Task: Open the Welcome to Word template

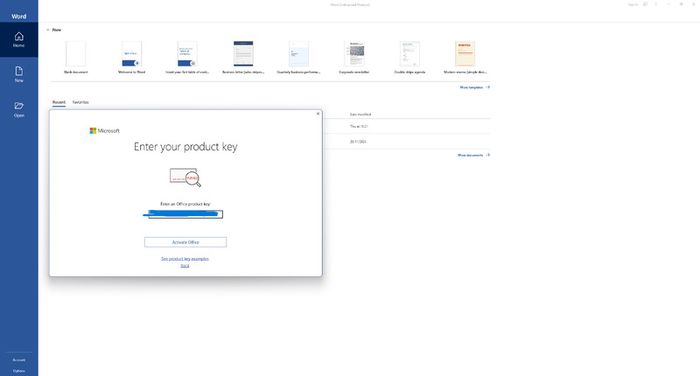Action: 131,57
